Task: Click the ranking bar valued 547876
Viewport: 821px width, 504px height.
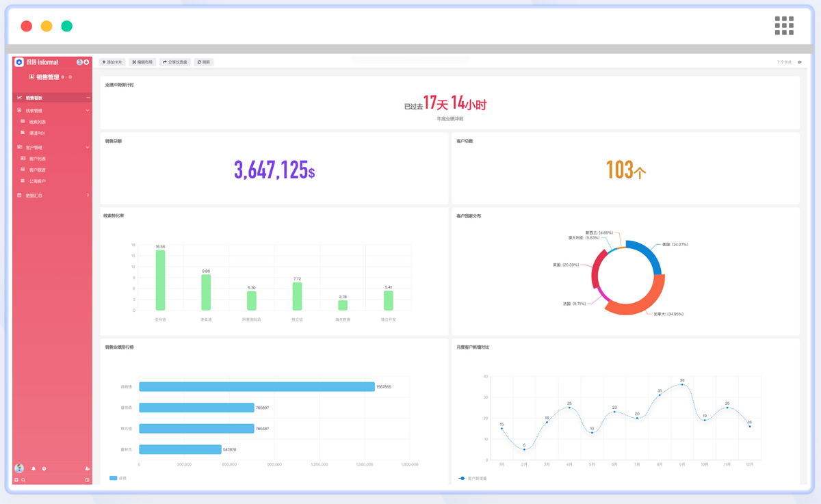Action: tap(180, 449)
